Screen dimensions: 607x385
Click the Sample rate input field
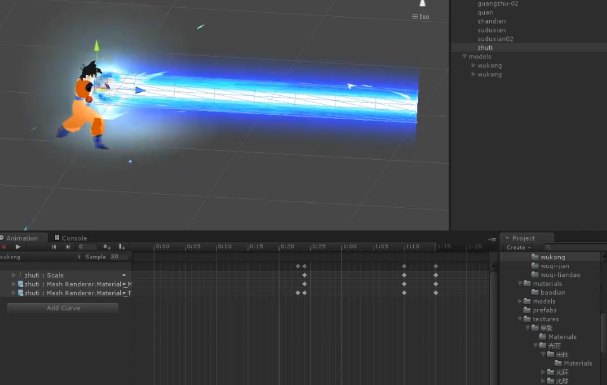118,257
